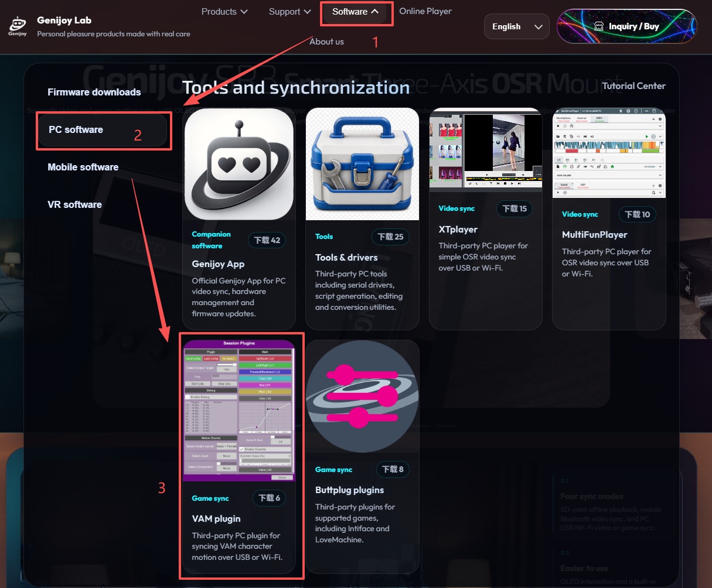
Task: Open the About us link
Action: (326, 42)
